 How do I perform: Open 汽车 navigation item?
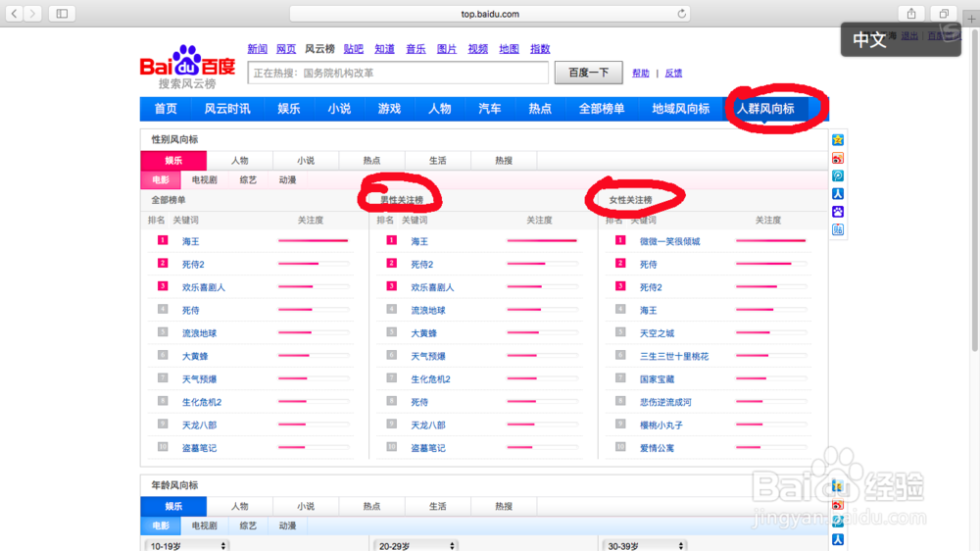489,109
